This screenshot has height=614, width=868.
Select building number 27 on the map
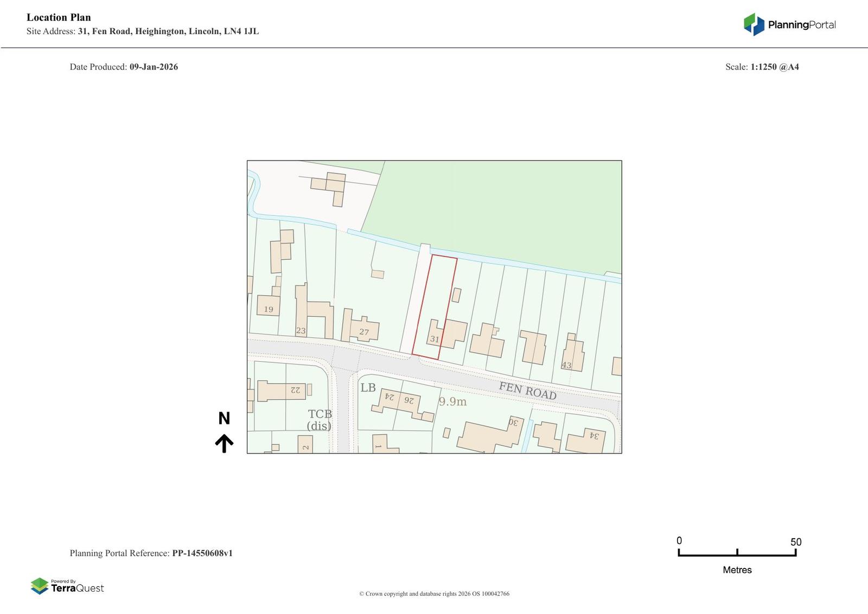(x=363, y=332)
